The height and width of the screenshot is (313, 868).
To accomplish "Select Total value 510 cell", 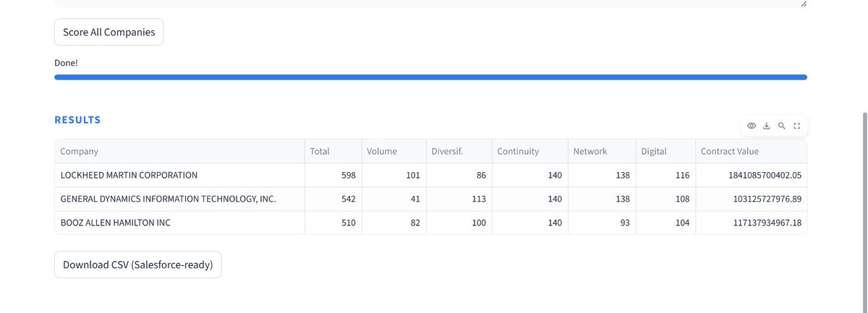I will (333, 223).
